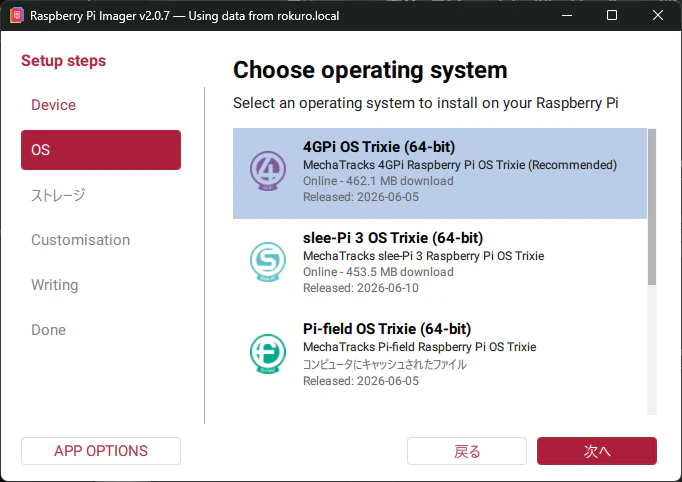Select 4GPi OS Trixie (64-bit) title

(379, 147)
